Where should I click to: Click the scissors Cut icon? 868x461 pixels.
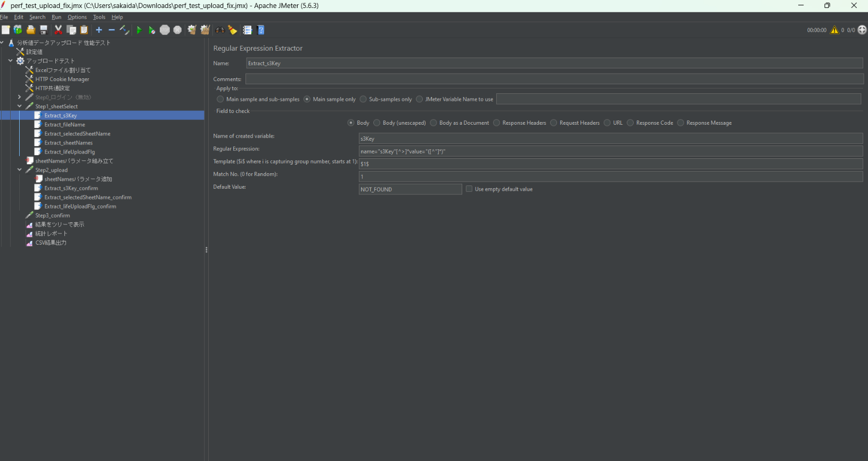tap(59, 30)
